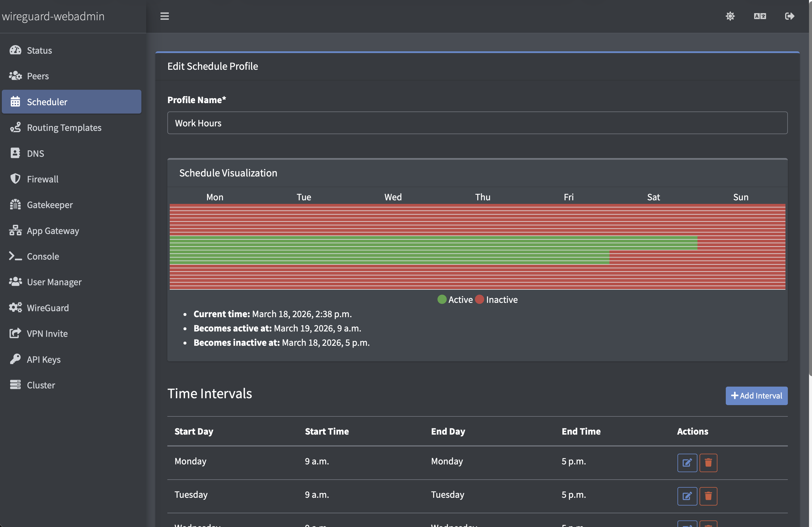
Task: Toggle the sidebar with the hamburger icon
Action: point(164,16)
